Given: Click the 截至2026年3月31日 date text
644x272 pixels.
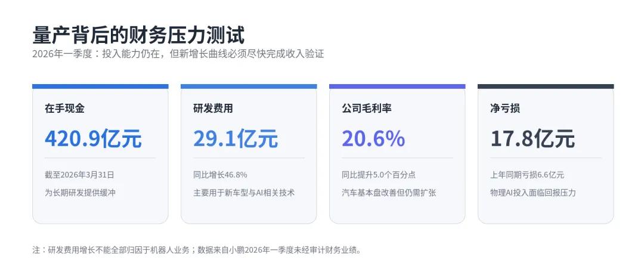Looking at the screenshot, I should (80, 175).
